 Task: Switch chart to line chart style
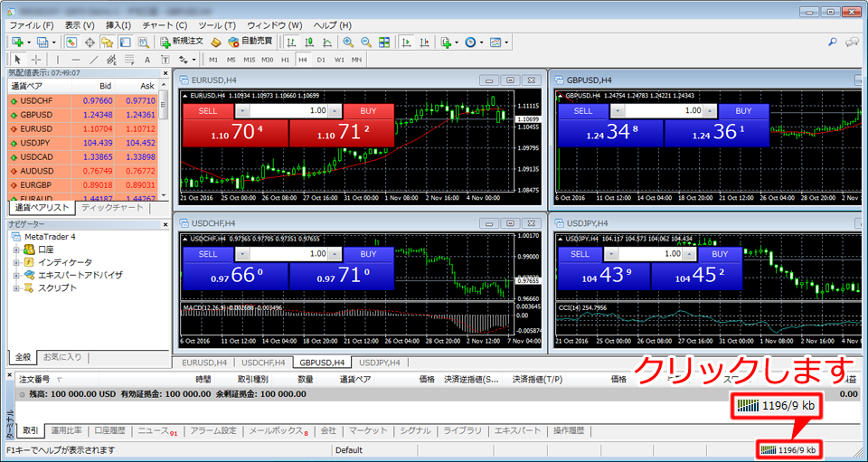pyautogui.click(x=327, y=42)
